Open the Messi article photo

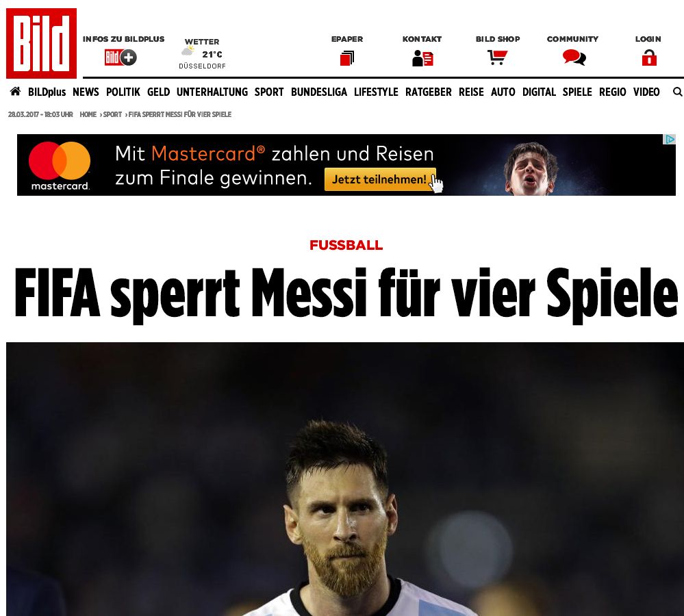click(x=345, y=478)
